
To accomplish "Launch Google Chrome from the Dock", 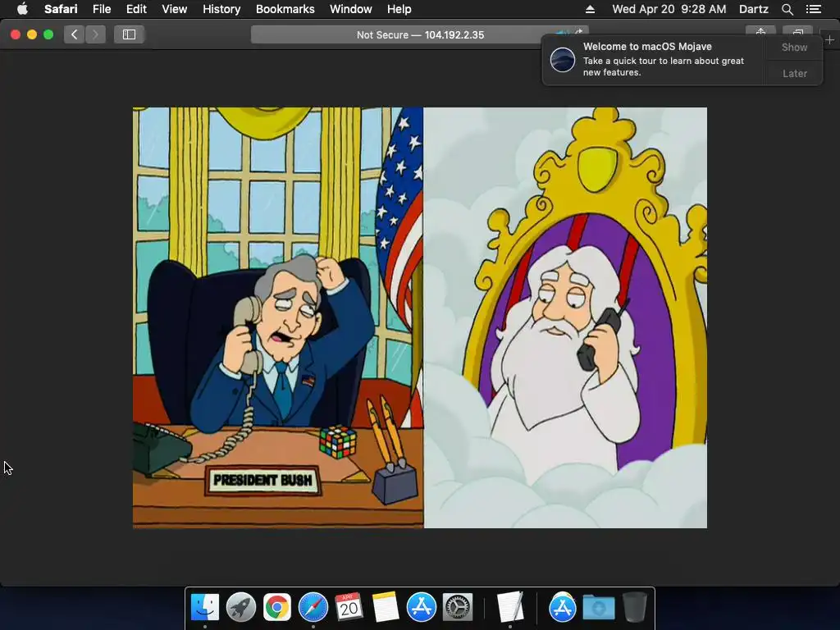I will coord(277,607).
